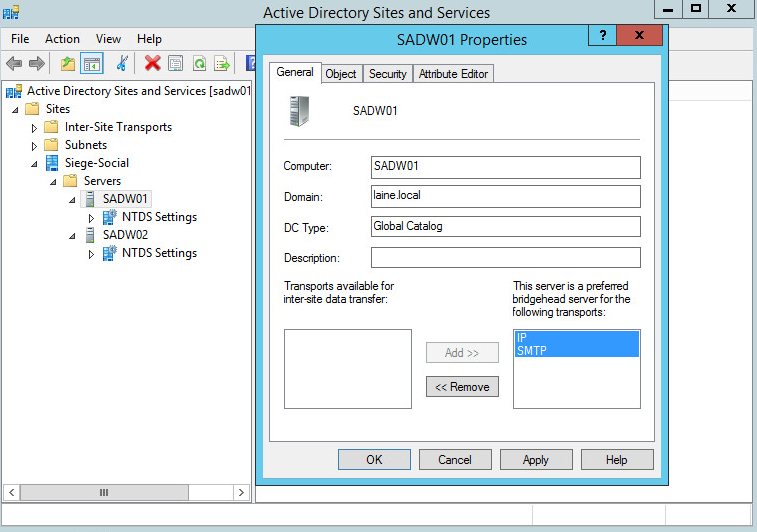Viewport: 757px width, 532px height.
Task: Click the Cut scissors toolbar icon
Action: tap(122, 63)
